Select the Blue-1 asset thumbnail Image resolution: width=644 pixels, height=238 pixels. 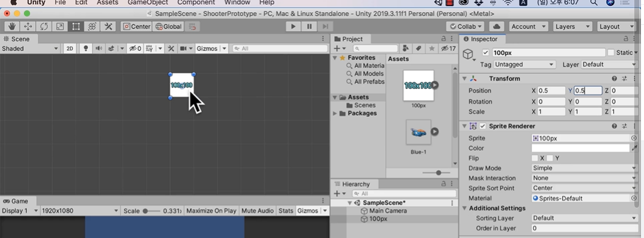pos(418,132)
